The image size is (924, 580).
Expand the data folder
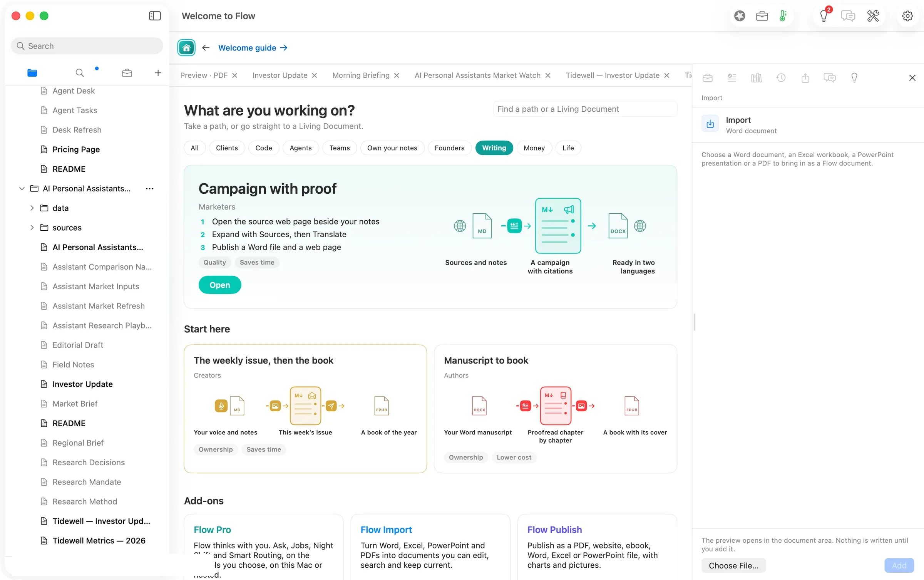[x=32, y=208]
